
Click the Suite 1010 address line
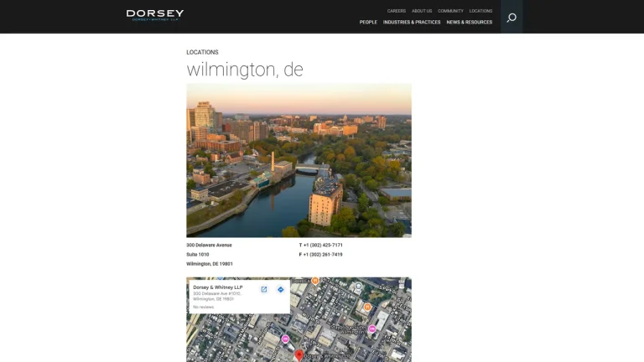[198, 255]
